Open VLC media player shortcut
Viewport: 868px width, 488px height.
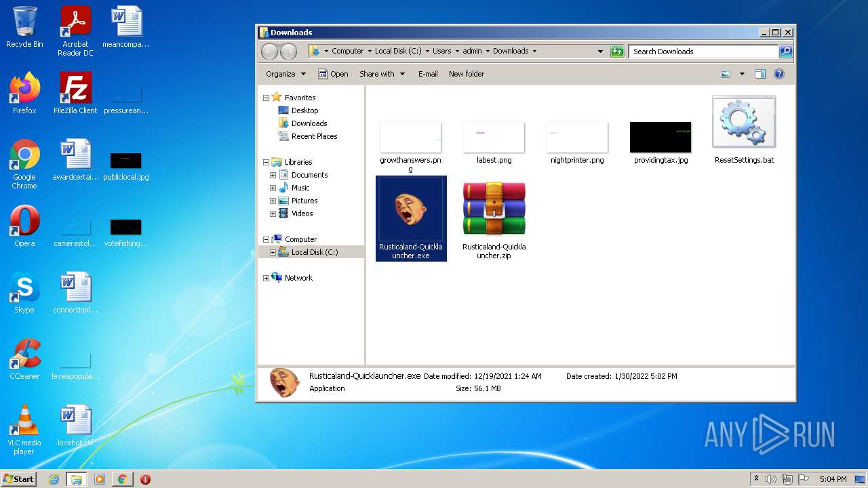click(x=24, y=430)
